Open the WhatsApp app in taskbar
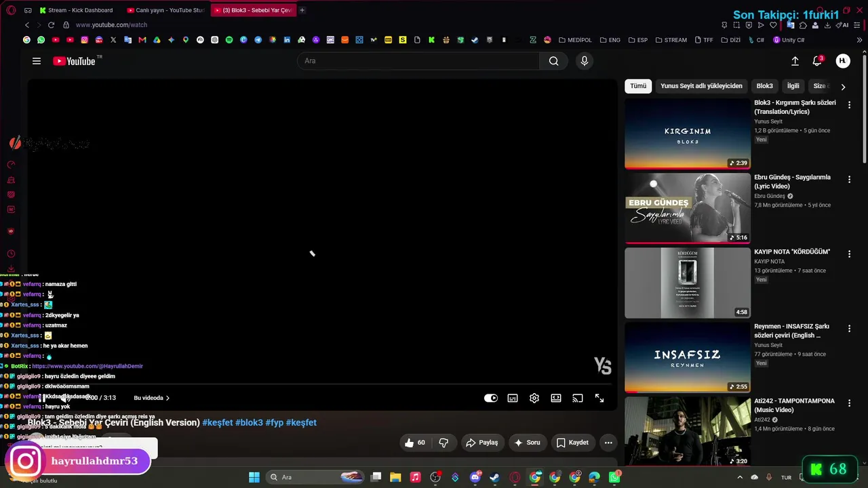This screenshot has width=868, height=488. [614, 477]
